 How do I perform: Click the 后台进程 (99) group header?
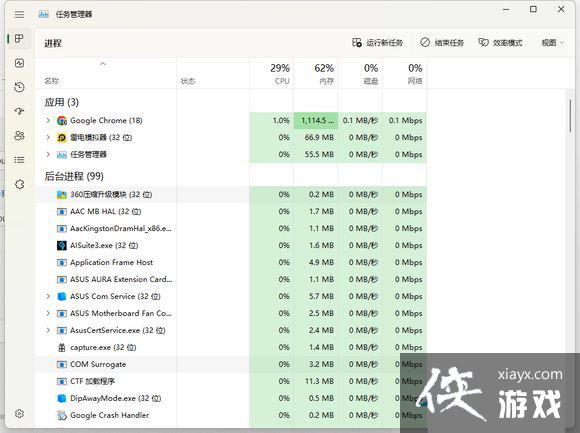point(74,176)
